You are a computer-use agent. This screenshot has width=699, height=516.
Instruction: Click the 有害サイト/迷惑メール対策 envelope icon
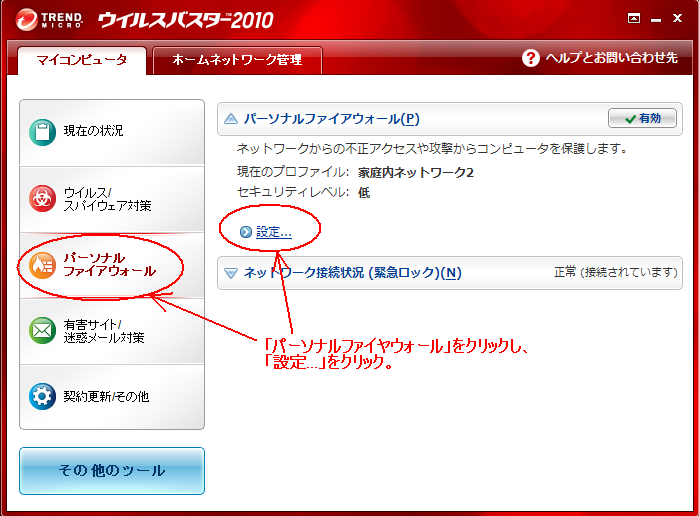42,330
